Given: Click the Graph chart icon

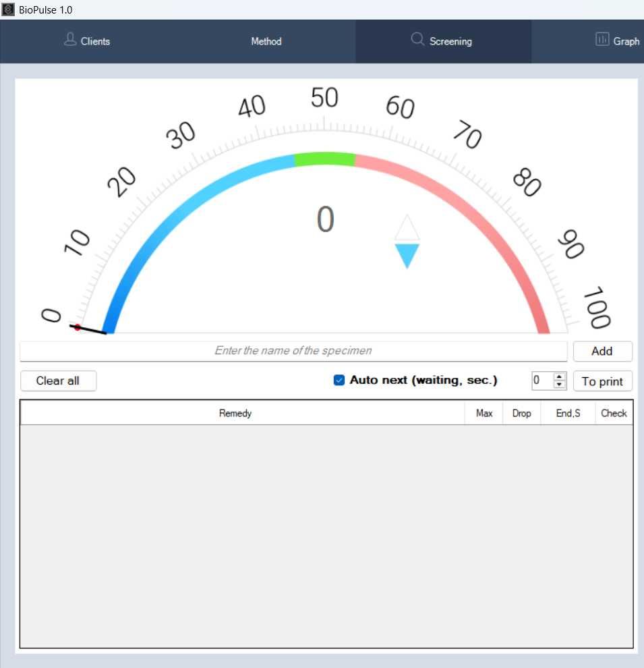Looking at the screenshot, I should [x=602, y=39].
